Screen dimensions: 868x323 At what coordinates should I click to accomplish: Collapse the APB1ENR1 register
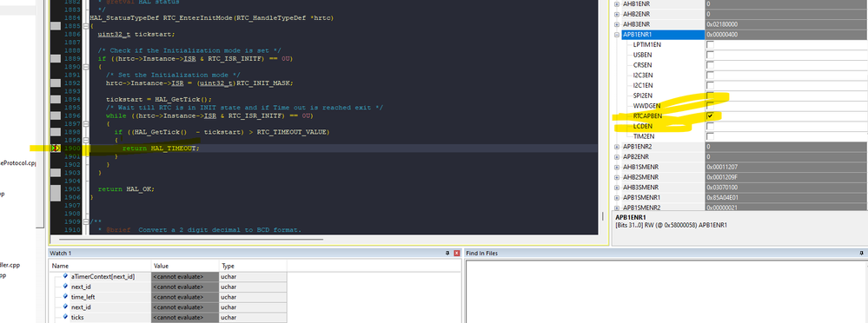617,34
